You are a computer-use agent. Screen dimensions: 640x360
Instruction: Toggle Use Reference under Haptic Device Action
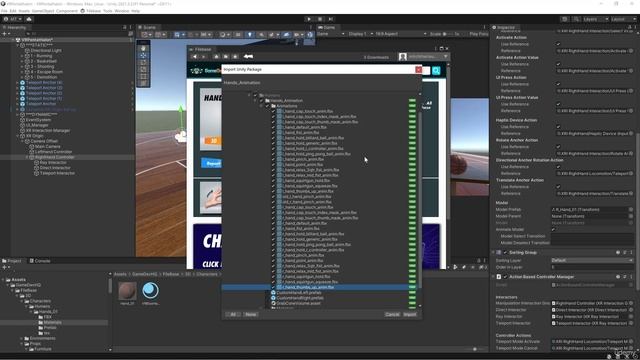(558, 127)
